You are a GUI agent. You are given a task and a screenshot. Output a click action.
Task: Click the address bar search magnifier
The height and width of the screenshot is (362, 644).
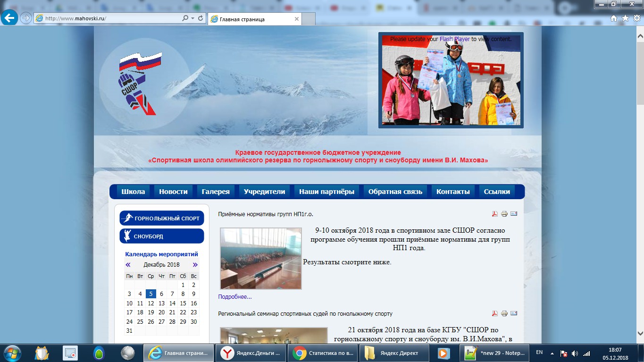185,18
